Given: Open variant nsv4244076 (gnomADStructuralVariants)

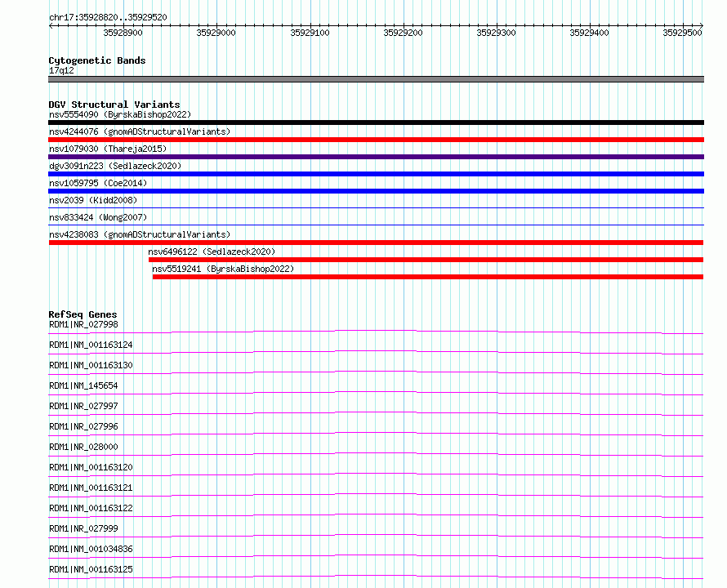Looking at the screenshot, I should point(140,131).
